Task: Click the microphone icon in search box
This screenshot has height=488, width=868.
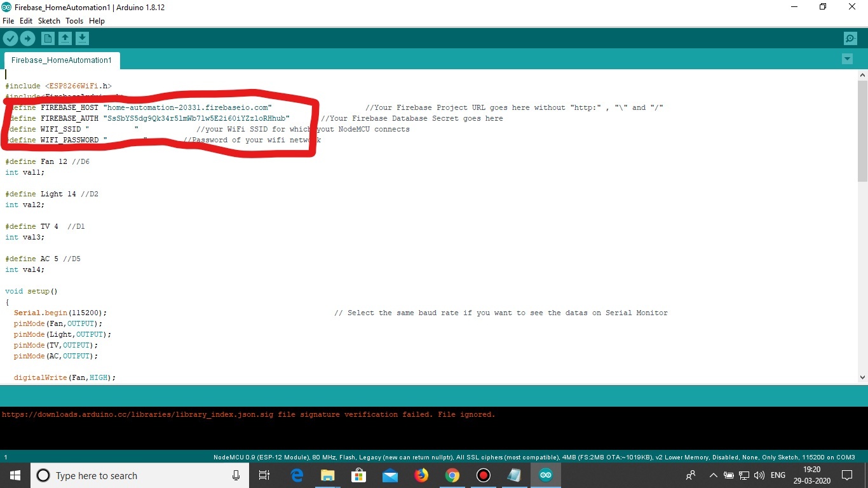Action: (x=236, y=475)
